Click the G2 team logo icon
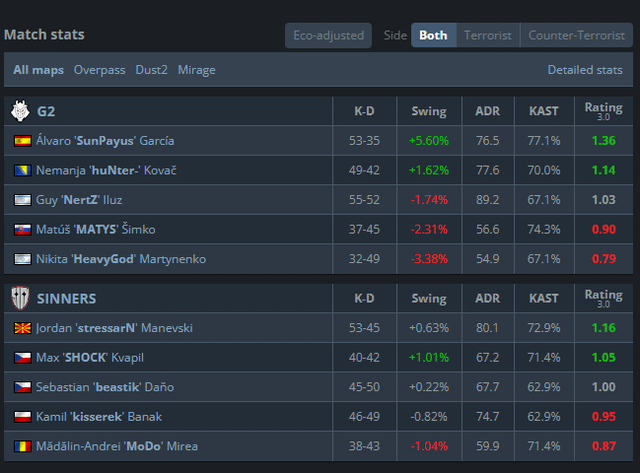The width and height of the screenshot is (640, 473). click(x=20, y=110)
